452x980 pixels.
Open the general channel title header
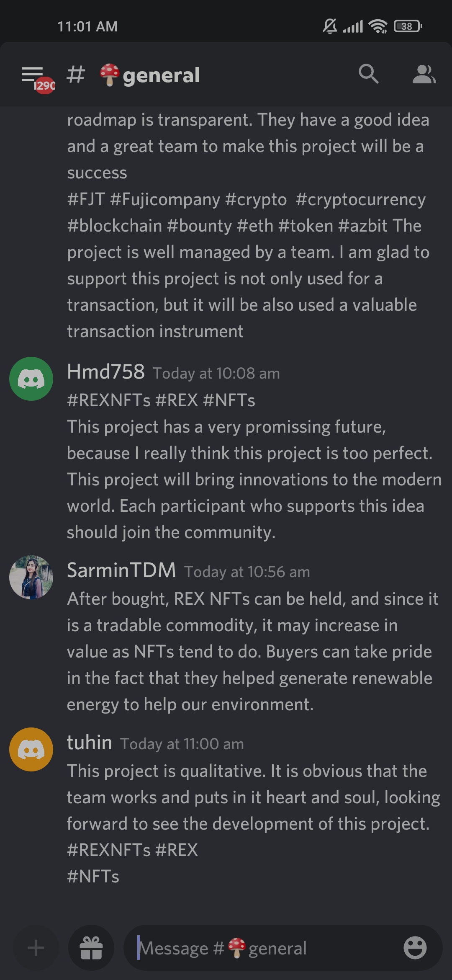click(161, 75)
